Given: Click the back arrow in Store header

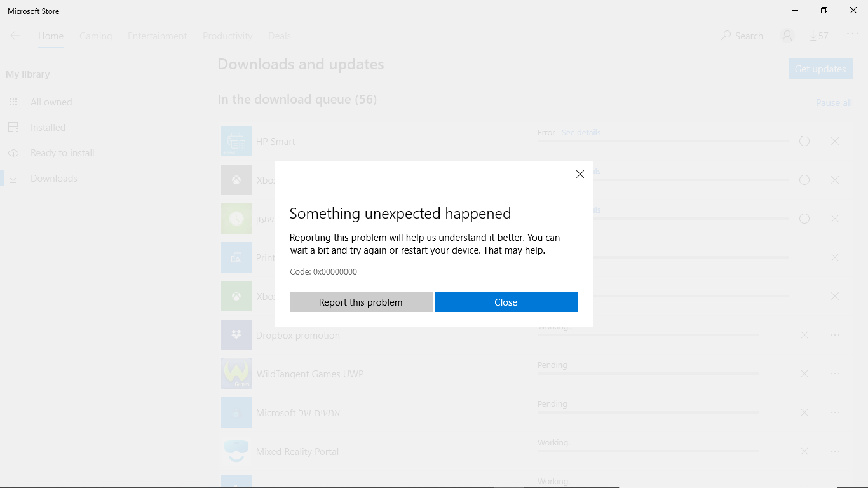Looking at the screenshot, I should pyautogui.click(x=15, y=36).
